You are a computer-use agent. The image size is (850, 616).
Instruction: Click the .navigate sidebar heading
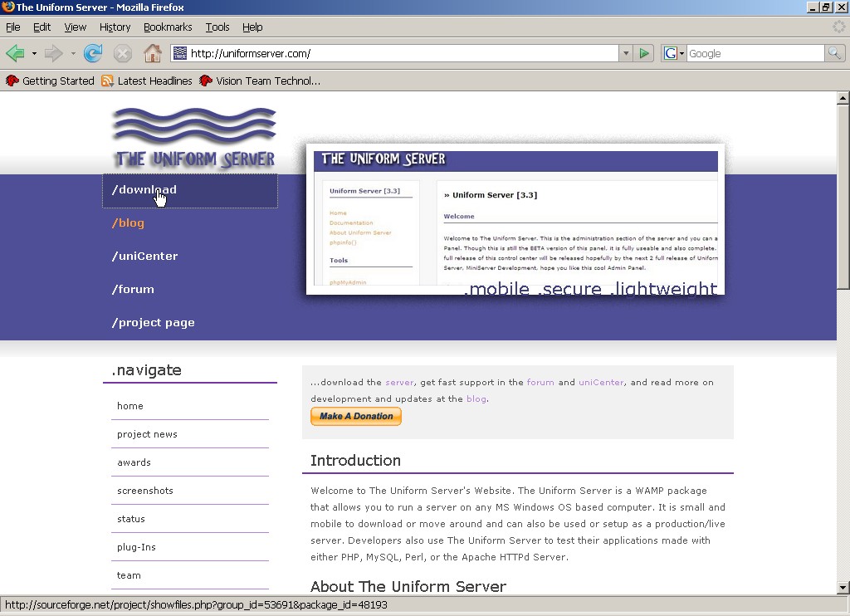pyautogui.click(x=146, y=370)
